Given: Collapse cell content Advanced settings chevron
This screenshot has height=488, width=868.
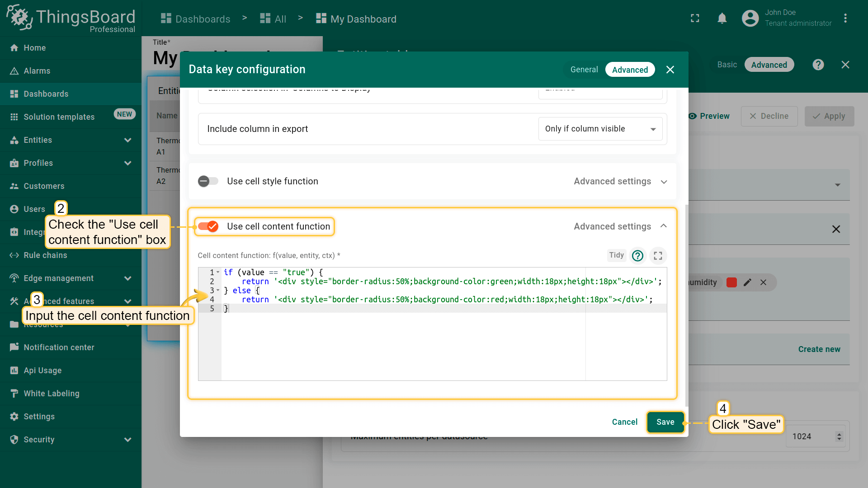Looking at the screenshot, I should point(664,226).
